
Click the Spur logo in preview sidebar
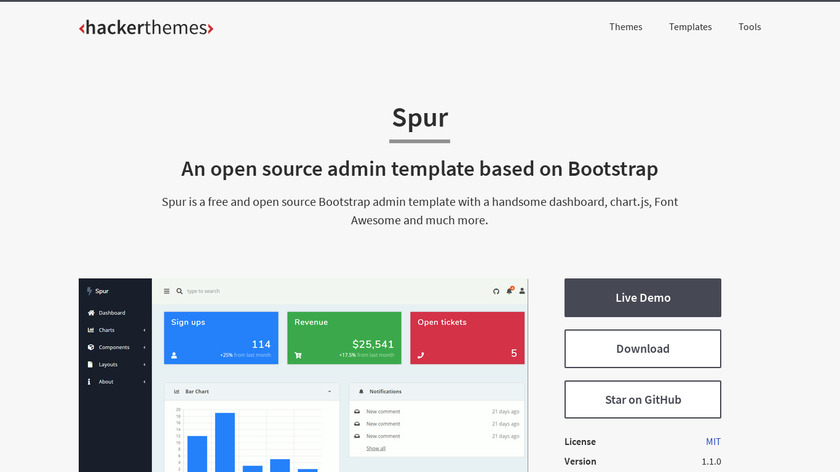click(98, 291)
